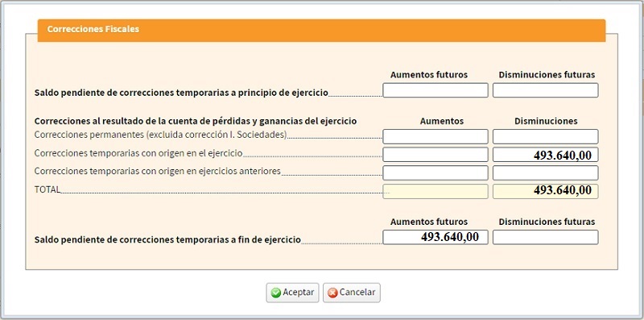Screen dimensions: 644x320
Task: Click the red X icon on Cancelar
Action: coord(332,293)
